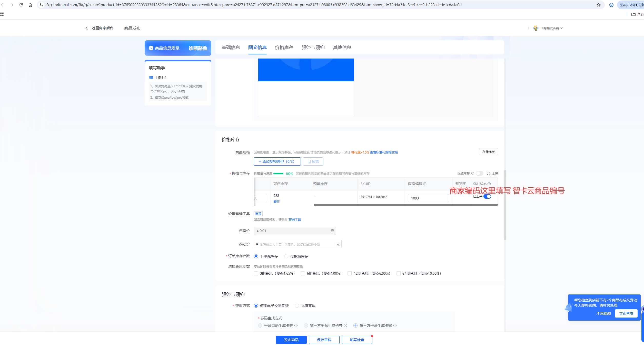Check the 3期免息 checkbox

pyautogui.click(x=256, y=273)
